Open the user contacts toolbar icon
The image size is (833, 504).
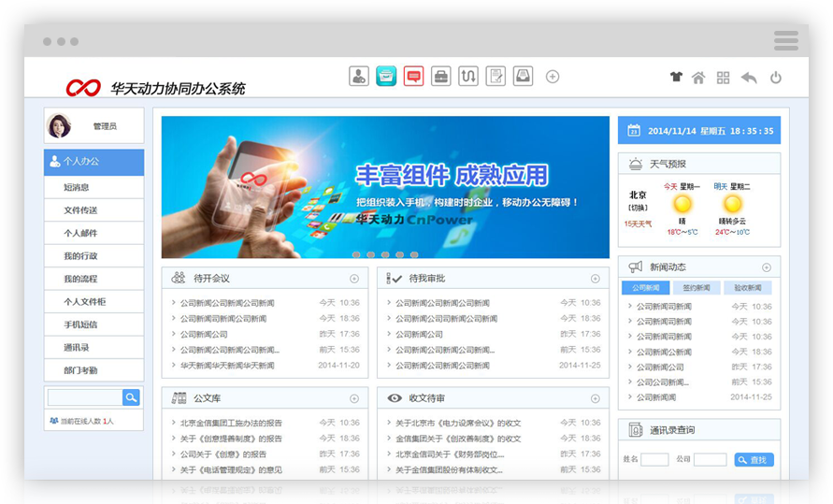click(359, 77)
